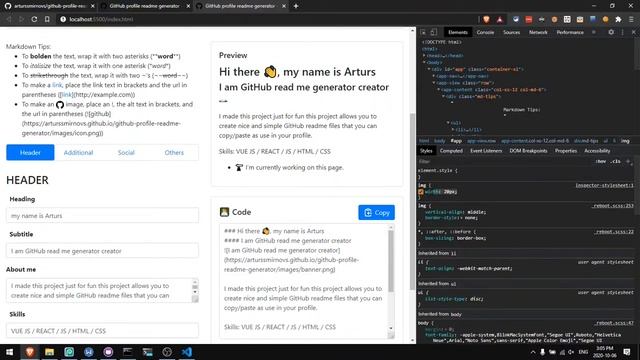This screenshot has width=640, height=360.
Task: Click the Code textarea vertical scrollbar
Action: click(391, 261)
